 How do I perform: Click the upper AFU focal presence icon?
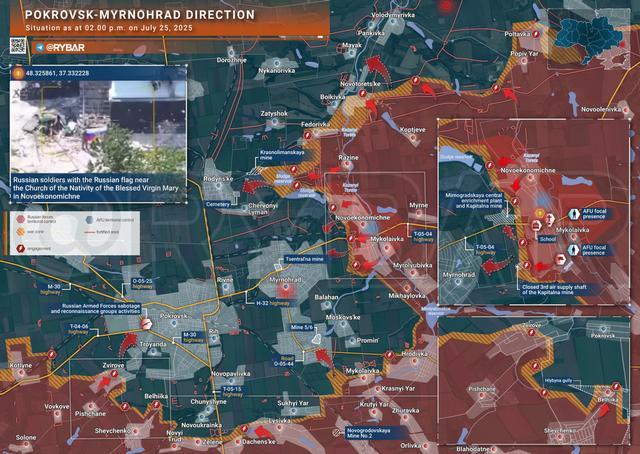tap(561, 213)
